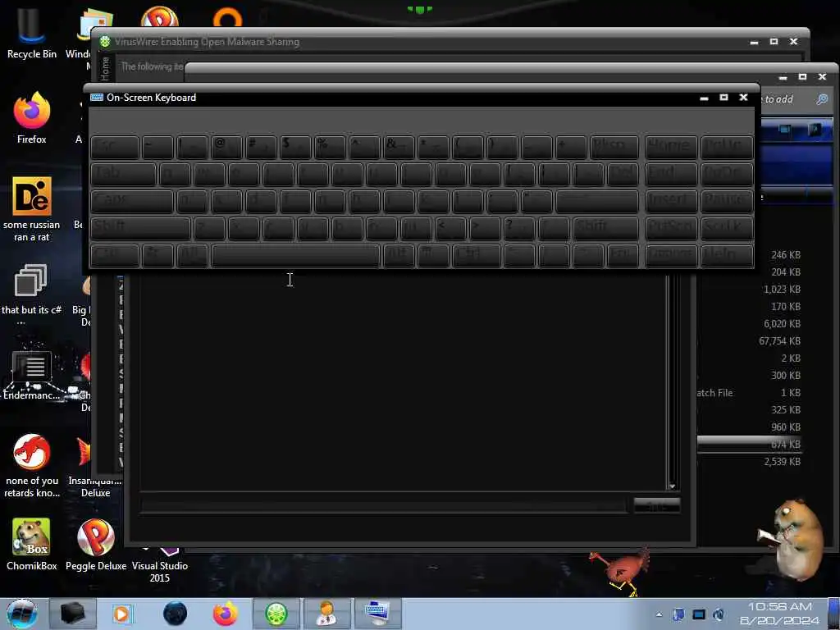Viewport: 840px width, 630px height.
Task: Open the Windows Start menu orb
Action: click(x=22, y=614)
